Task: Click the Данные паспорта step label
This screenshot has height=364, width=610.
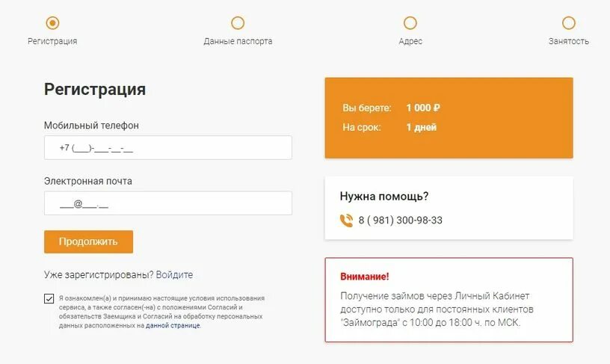Action: point(238,41)
